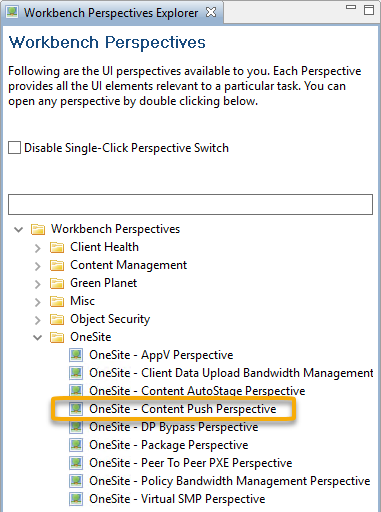Viewport: 381px width, 512px height.
Task: Select the Workbench Perspectives Explorer tab
Action: [111, 13]
